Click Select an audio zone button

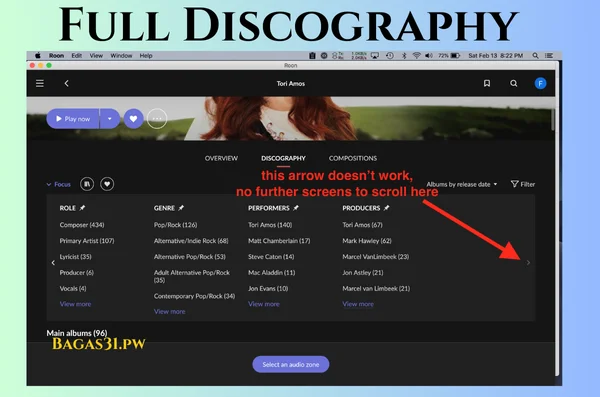point(291,364)
